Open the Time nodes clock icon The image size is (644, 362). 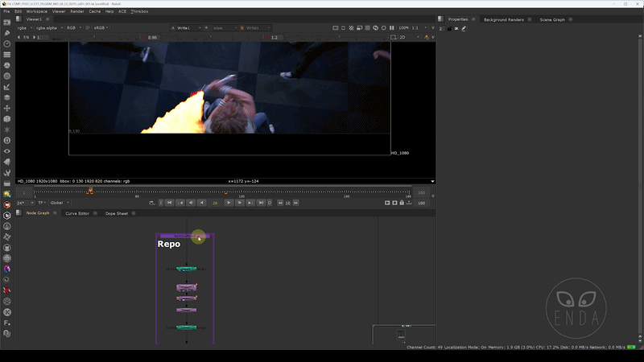[7, 43]
